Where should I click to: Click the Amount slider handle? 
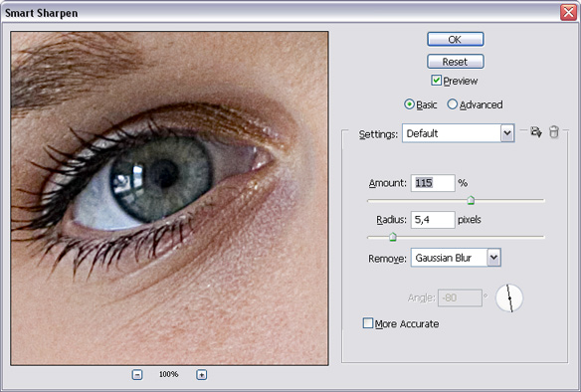tap(471, 200)
